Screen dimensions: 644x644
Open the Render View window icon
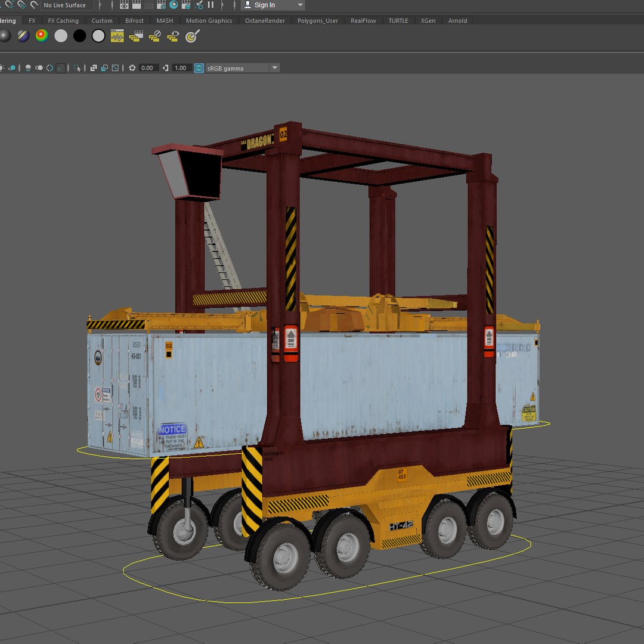(x=124, y=5)
